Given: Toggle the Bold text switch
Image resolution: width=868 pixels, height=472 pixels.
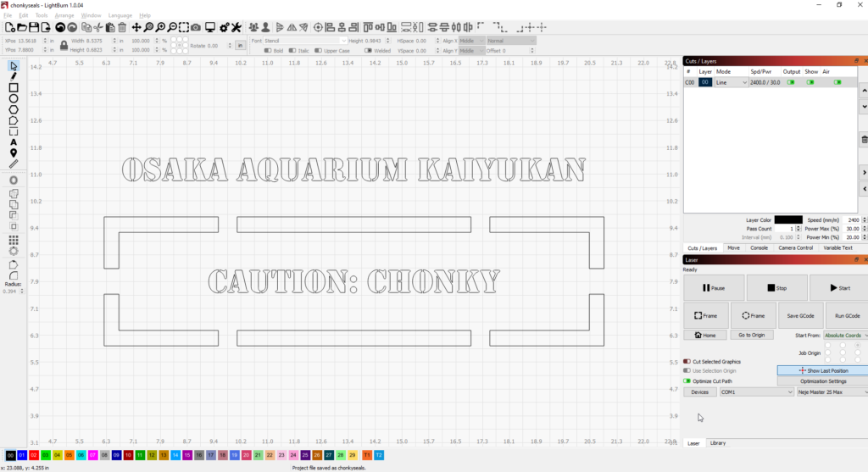Looking at the screenshot, I should [268, 50].
